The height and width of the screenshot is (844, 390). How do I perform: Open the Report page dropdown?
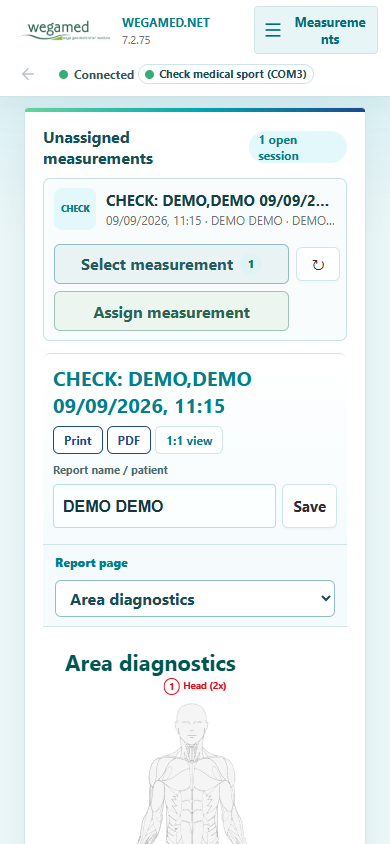coord(195,599)
